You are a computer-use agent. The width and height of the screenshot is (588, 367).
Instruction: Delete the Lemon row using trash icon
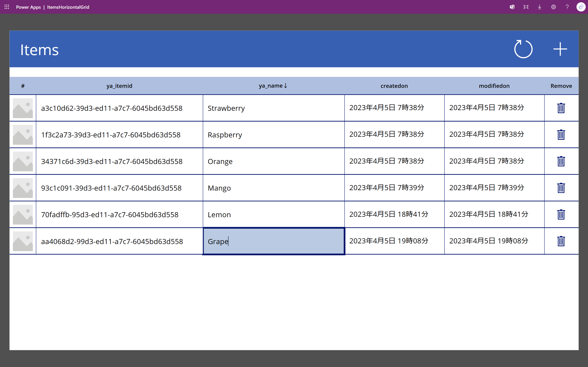coord(561,214)
